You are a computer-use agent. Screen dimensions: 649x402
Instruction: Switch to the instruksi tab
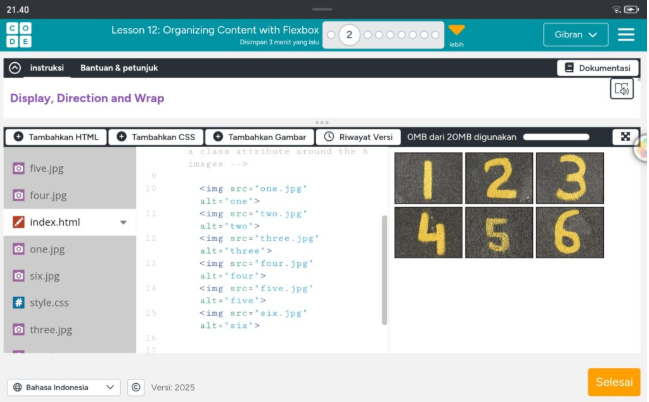pos(47,68)
